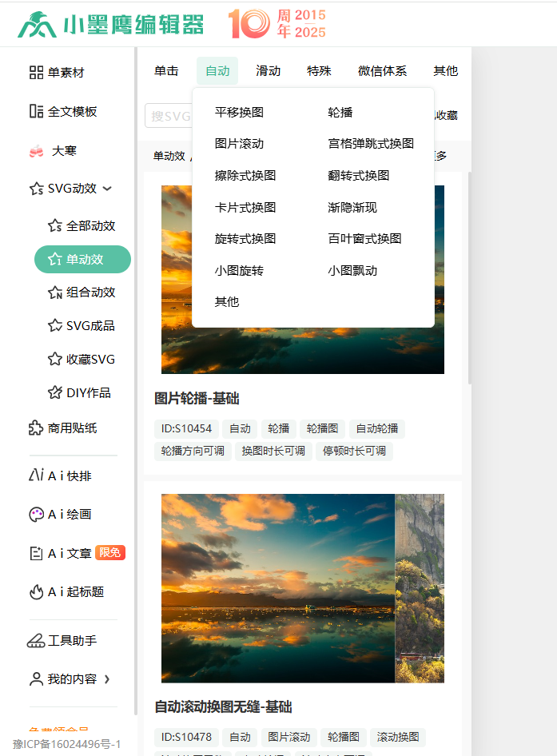Click the star icon beside SVG动效
This screenshot has height=756, width=557.
37,189
